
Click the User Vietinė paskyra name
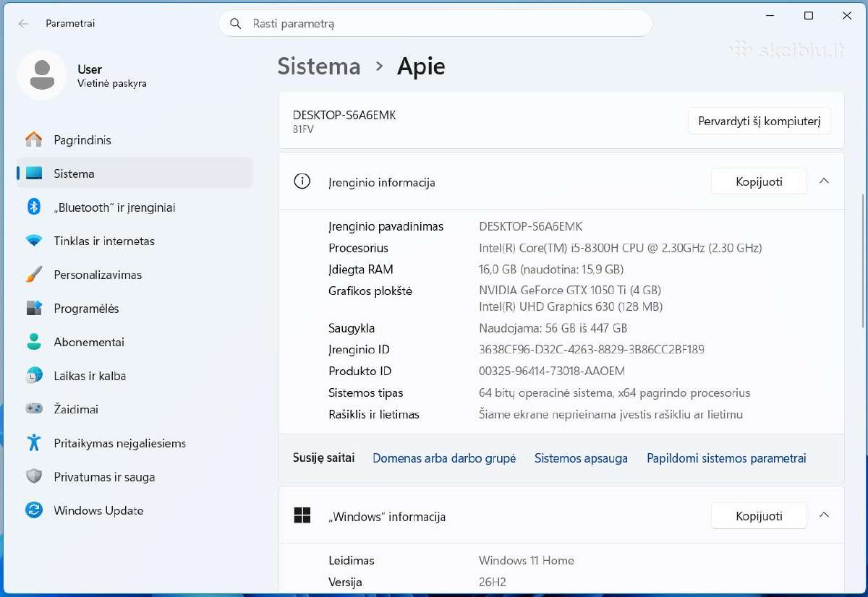(x=112, y=76)
